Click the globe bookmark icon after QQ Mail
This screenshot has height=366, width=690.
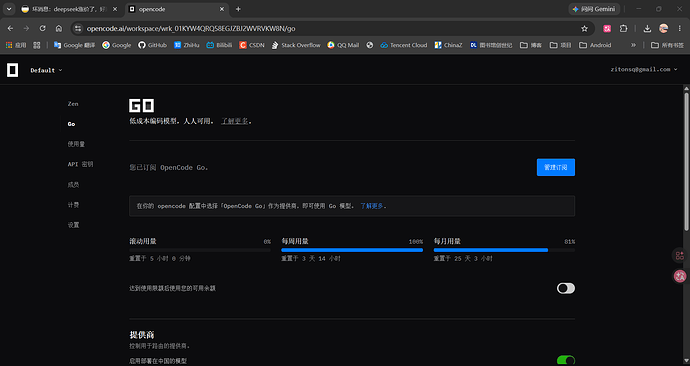tap(370, 45)
